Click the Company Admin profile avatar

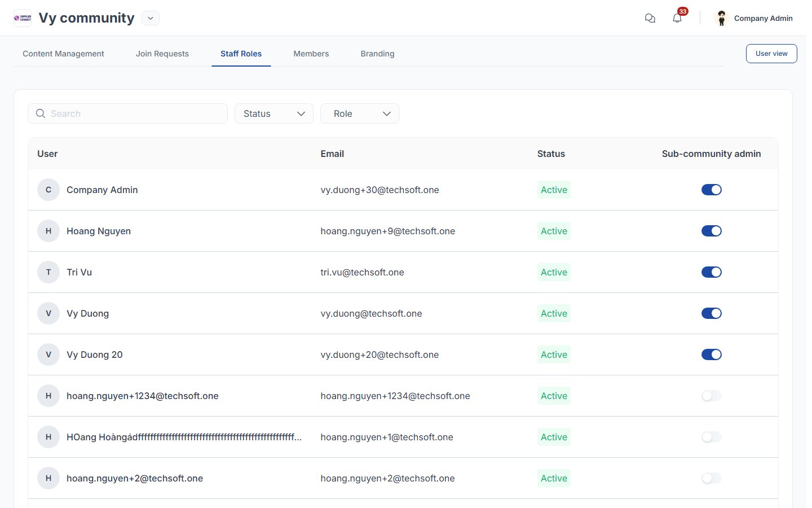pyautogui.click(x=721, y=18)
